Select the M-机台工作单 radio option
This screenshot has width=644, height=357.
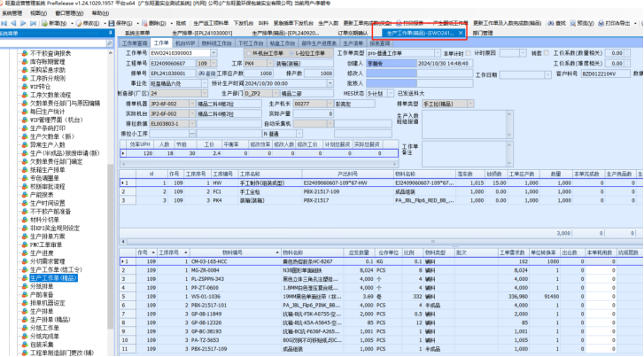coord(249,53)
